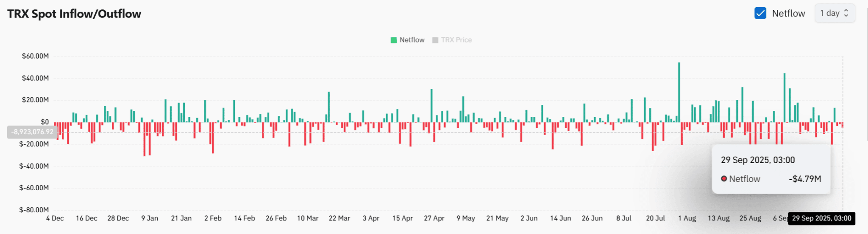Select the 20 Jul axis date label
This screenshot has height=234, width=868.
pyautogui.click(x=655, y=218)
